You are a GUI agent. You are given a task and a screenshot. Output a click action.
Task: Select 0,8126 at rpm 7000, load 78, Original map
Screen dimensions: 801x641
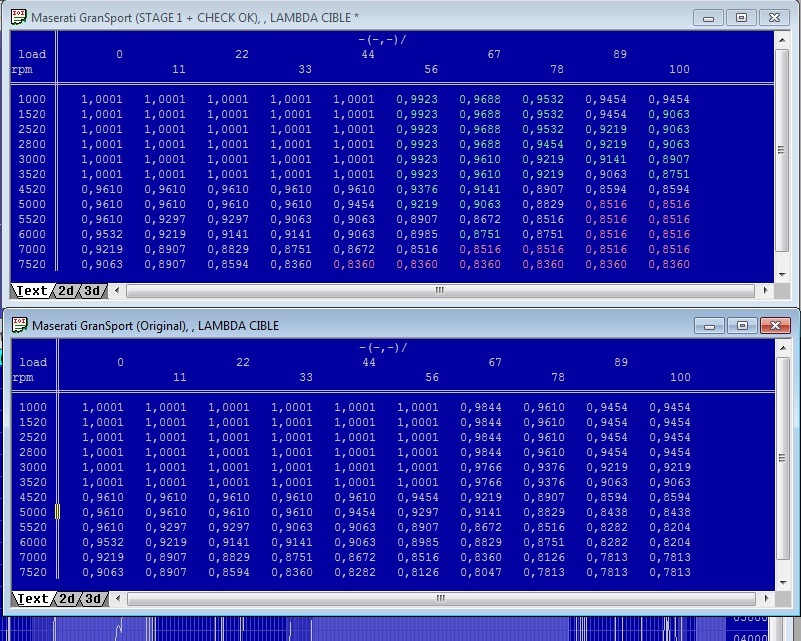(x=544, y=557)
